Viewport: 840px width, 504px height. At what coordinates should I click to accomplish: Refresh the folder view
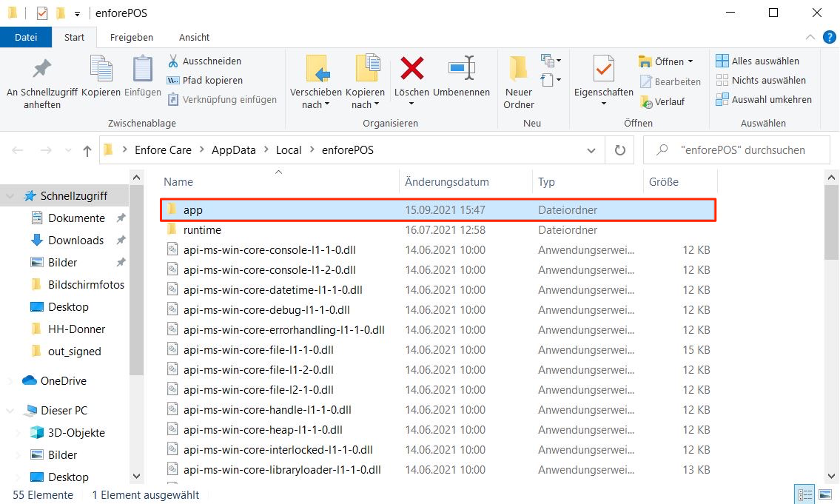[x=619, y=150]
